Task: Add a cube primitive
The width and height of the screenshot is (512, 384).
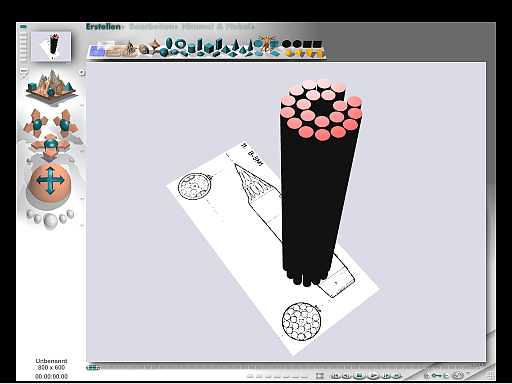Action: click(x=209, y=49)
